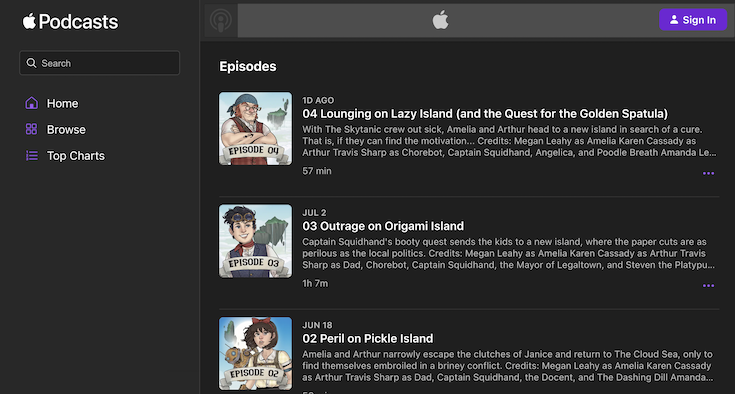Focus the Search input field
Image resolution: width=735 pixels, height=394 pixels.
[x=99, y=63]
